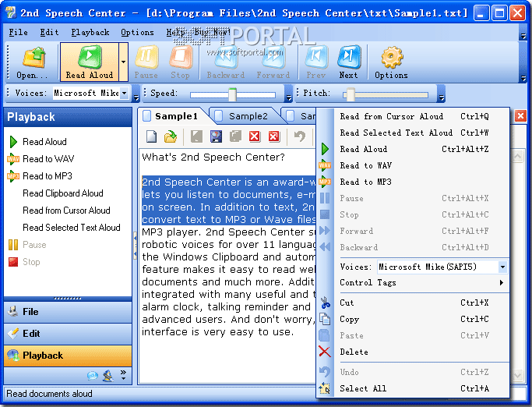532x407 pixels.
Task: Choose Read to MP3 in context menu
Action: point(413,182)
